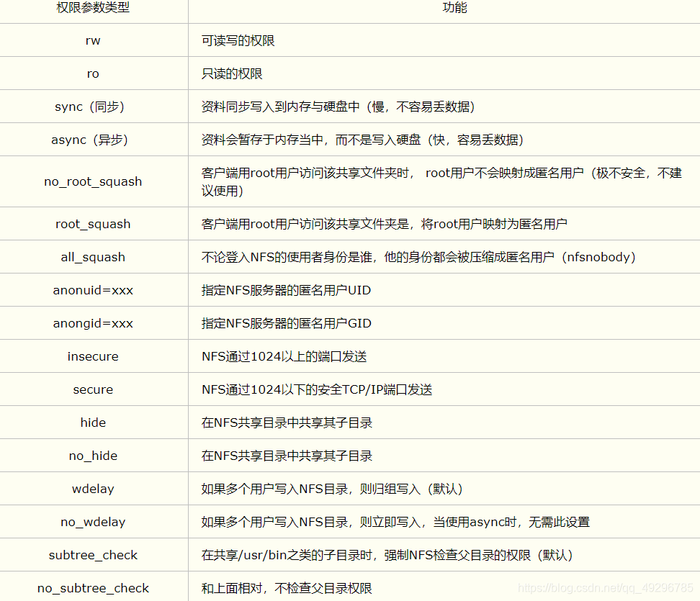Click the secure parameter cell
The height and width of the screenshot is (601, 700).
point(93,389)
